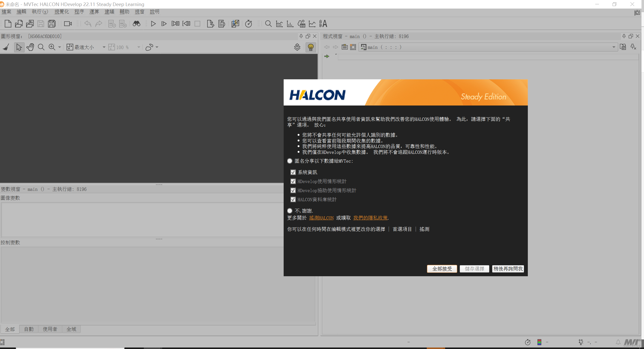The image size is (644, 349).
Task: Run the program with the Play icon
Action: [x=153, y=24]
